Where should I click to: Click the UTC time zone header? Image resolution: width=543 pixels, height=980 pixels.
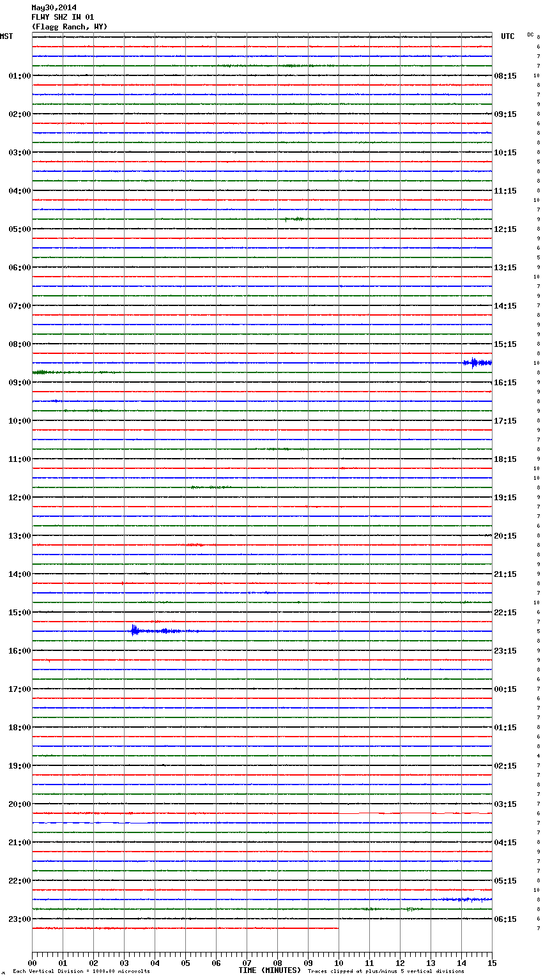pyautogui.click(x=508, y=36)
